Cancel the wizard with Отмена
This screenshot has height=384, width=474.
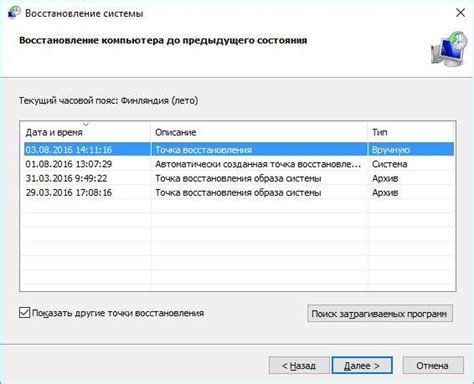tap(433, 365)
